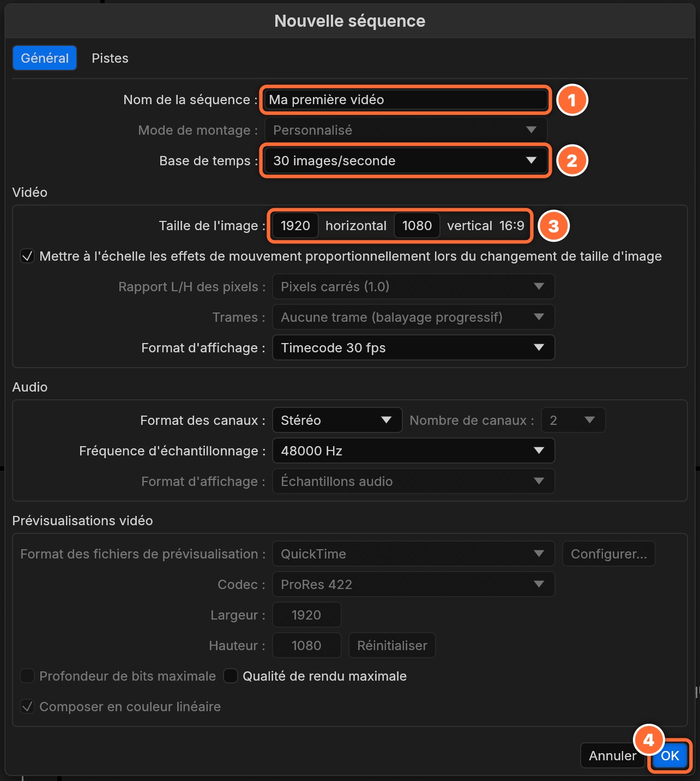
Task: Click the vertical frame size field in Vidéo
Action: click(x=417, y=226)
